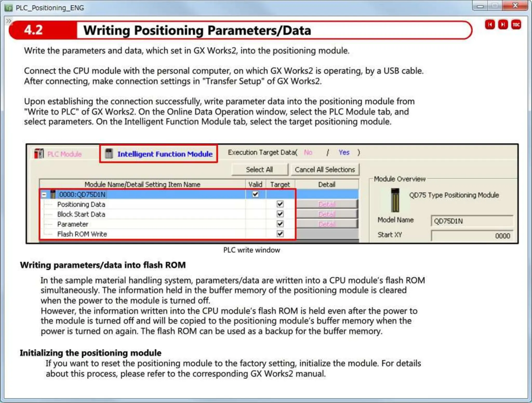Toggle the Block Start Data target checkbox
The width and height of the screenshot is (532, 403).
[x=280, y=214]
